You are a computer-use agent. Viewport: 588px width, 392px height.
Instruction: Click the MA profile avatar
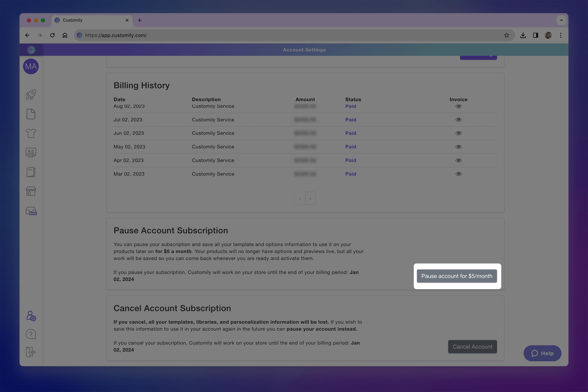click(31, 66)
